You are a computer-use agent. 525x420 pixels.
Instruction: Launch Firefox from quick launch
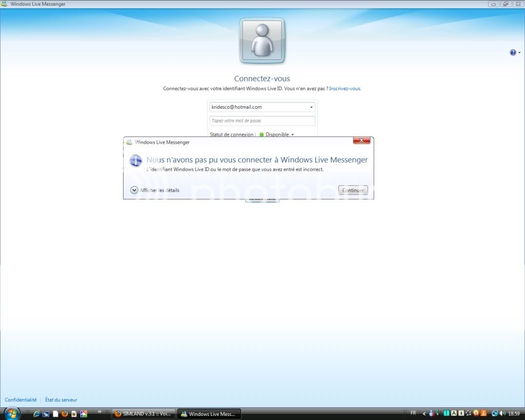(x=65, y=414)
